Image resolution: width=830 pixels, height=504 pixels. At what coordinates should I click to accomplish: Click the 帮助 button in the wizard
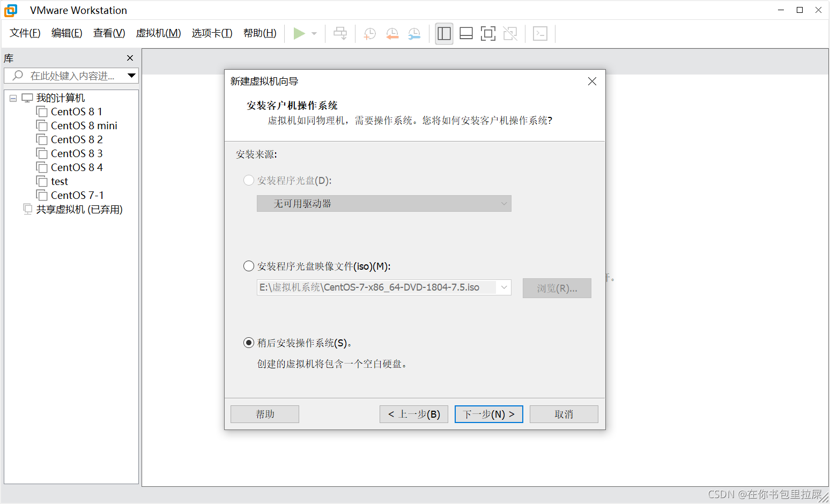click(x=265, y=414)
